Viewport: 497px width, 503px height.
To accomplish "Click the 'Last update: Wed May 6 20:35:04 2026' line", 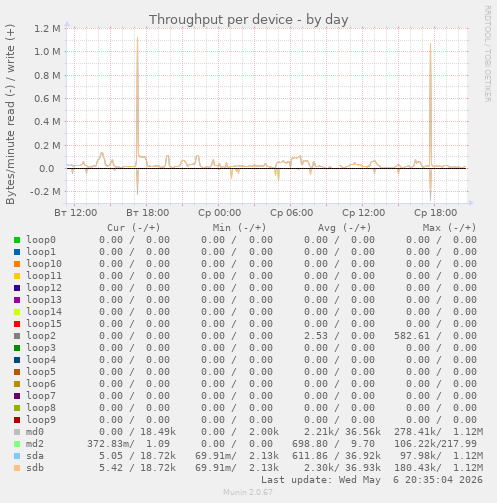I will click(372, 480).
